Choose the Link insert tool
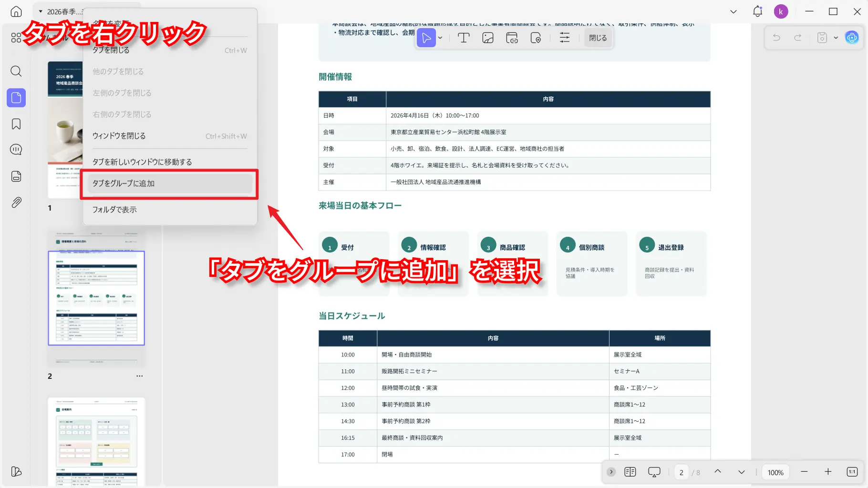This screenshot has height=488, width=868. tap(512, 38)
